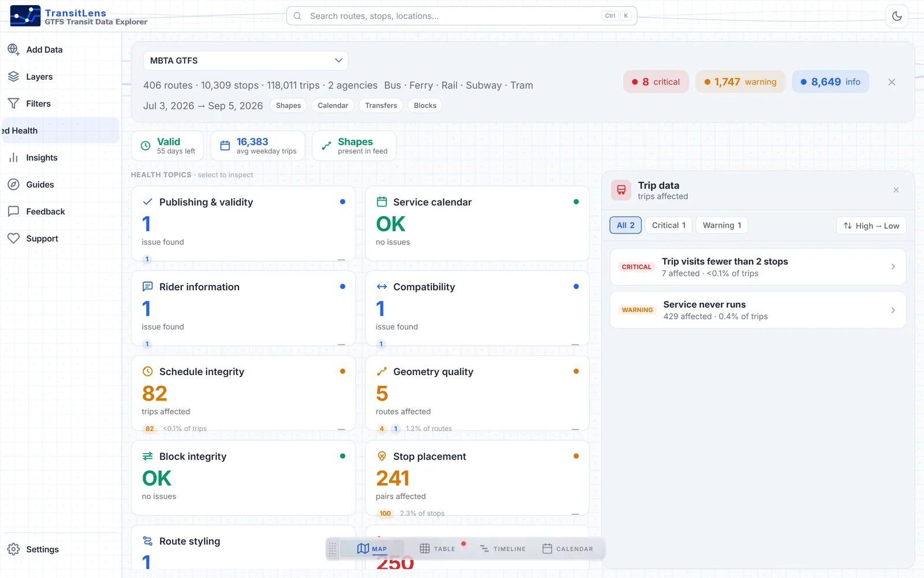Click the Service calendar icon

point(382,202)
